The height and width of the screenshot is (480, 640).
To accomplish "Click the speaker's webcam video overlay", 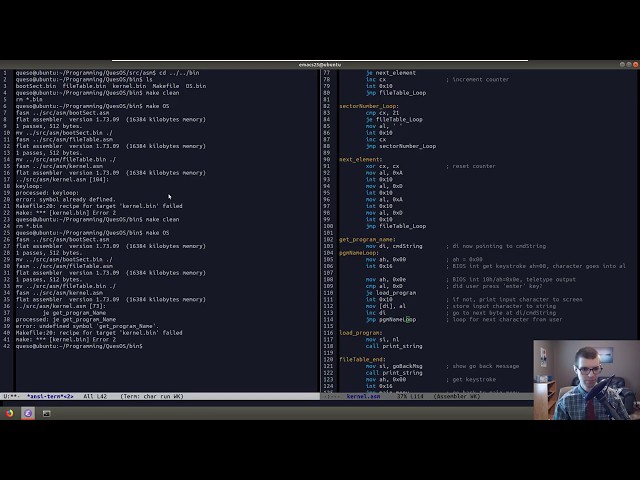I will click(587, 380).
